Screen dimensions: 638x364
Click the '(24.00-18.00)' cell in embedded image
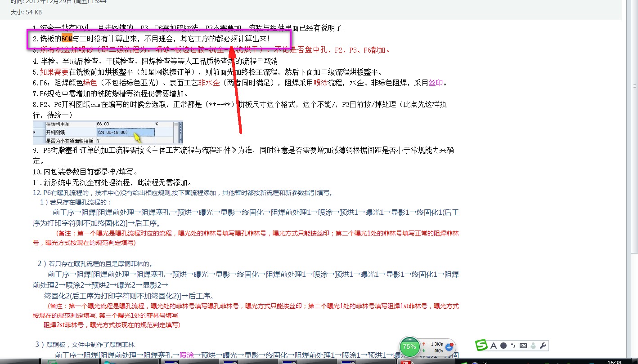pos(126,132)
